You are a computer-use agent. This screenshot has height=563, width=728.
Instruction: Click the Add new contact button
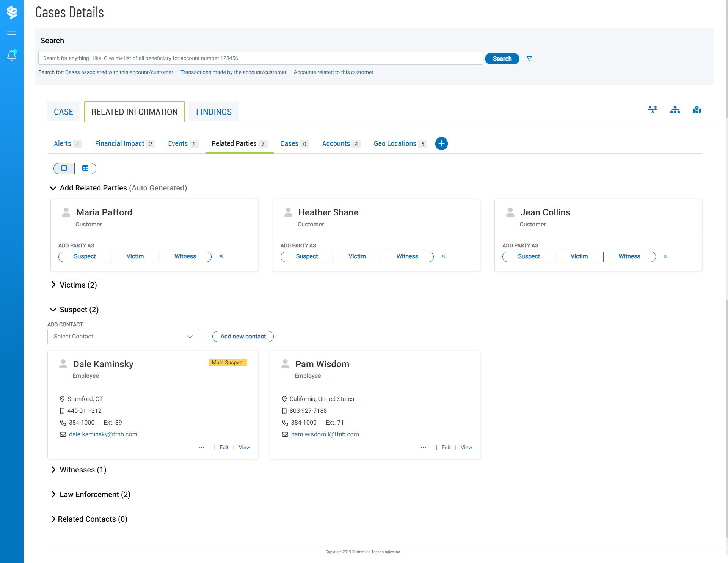[243, 337]
